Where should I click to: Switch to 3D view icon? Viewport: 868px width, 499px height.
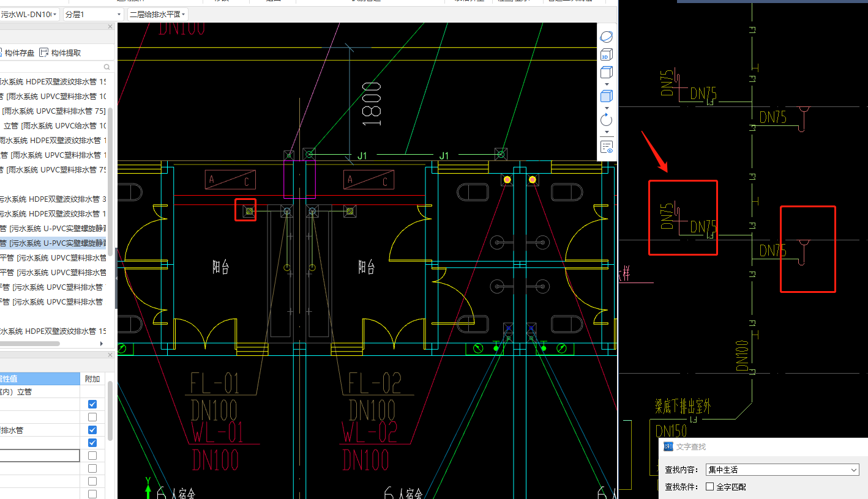pyautogui.click(x=606, y=55)
